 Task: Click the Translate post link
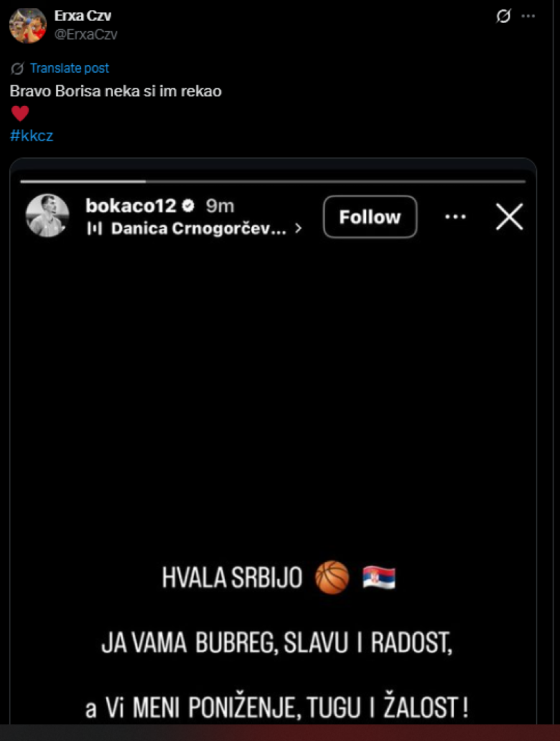[69, 68]
